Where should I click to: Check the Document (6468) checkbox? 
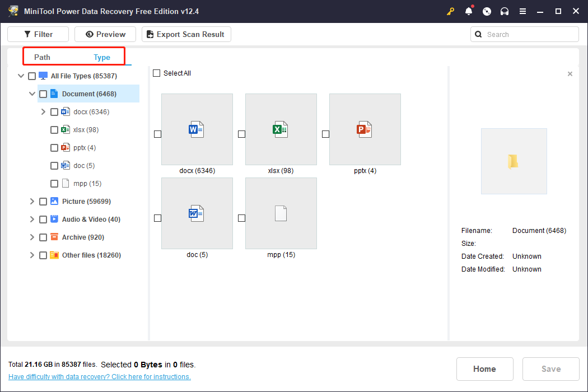coord(43,94)
